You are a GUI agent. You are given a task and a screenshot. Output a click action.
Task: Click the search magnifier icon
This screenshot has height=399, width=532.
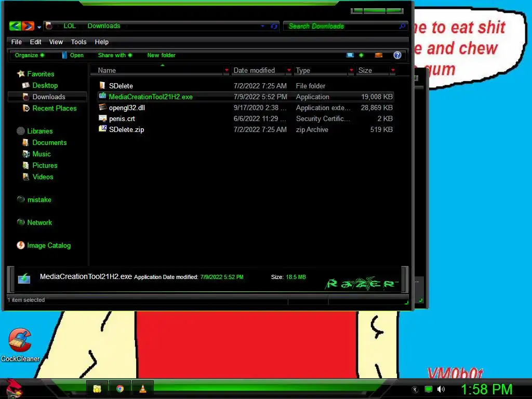tap(402, 26)
